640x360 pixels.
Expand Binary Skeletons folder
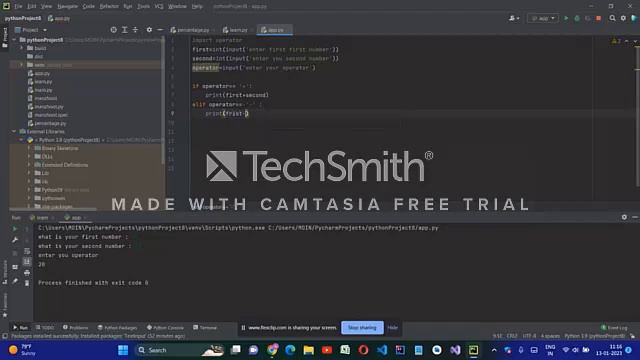tap(29, 148)
